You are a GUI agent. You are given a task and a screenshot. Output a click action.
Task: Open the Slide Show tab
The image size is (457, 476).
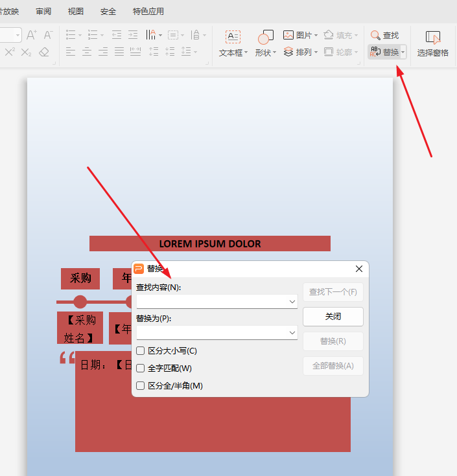click(x=10, y=12)
